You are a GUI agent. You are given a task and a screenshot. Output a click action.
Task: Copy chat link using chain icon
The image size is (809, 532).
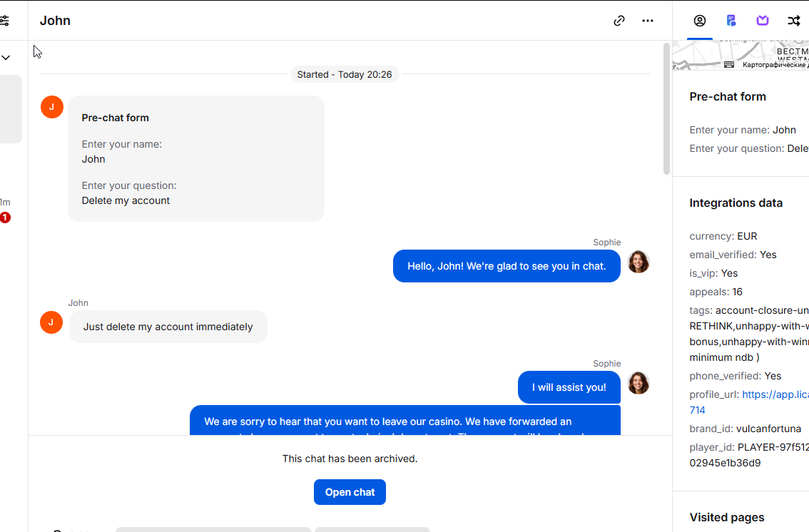click(619, 21)
